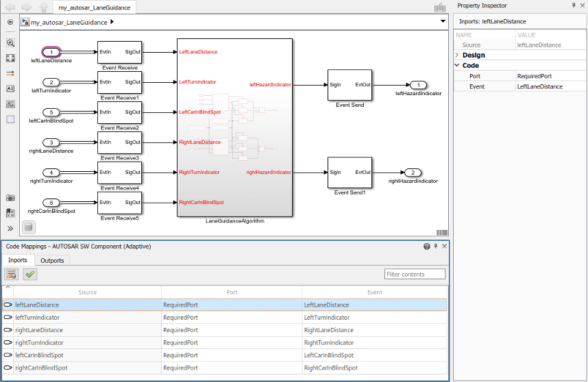Click the keyboard shortcuts icon
Viewport: 588px width, 382px height.
point(441,8)
